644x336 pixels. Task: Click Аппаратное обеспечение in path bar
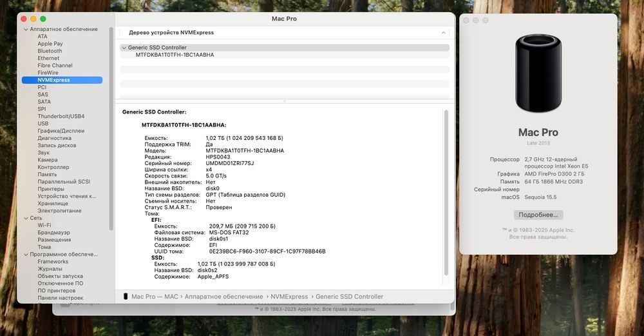[x=224, y=297]
